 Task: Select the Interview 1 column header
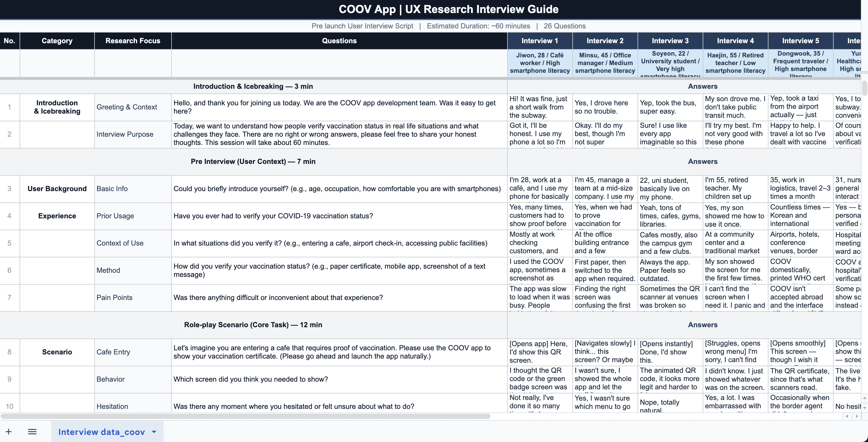coord(539,41)
